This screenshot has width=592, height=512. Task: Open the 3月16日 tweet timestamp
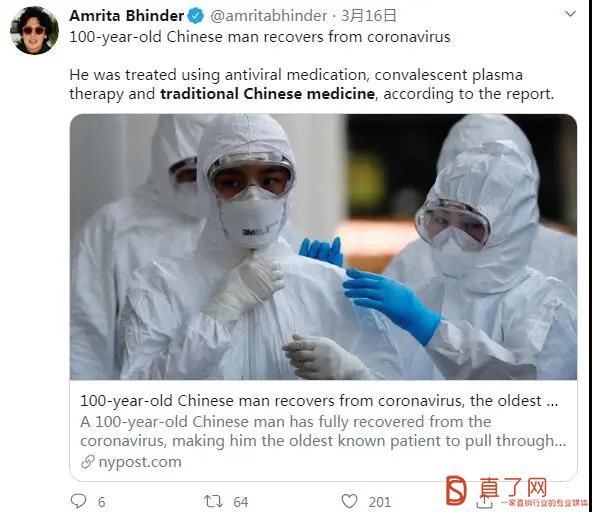click(x=368, y=16)
